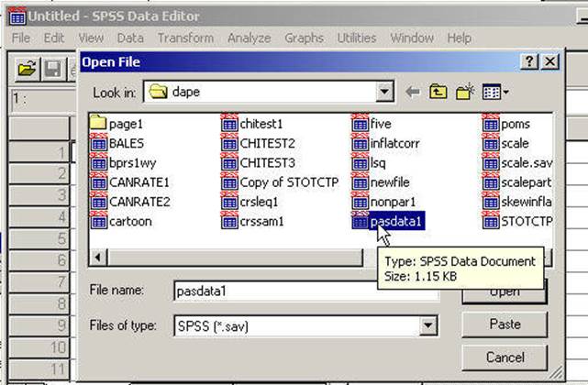
Task: Open the Analyze menu
Action: [249, 38]
